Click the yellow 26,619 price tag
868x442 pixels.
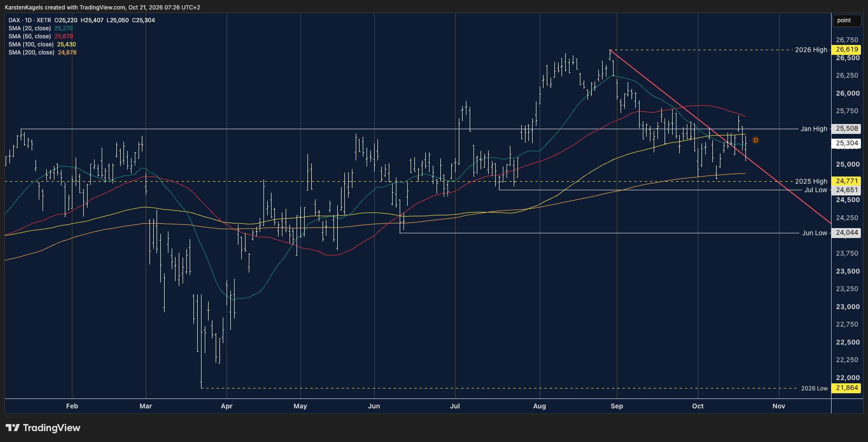847,50
